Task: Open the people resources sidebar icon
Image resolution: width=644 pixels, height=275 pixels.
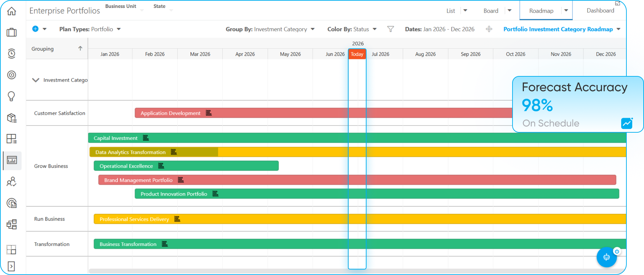Action: tap(11, 182)
